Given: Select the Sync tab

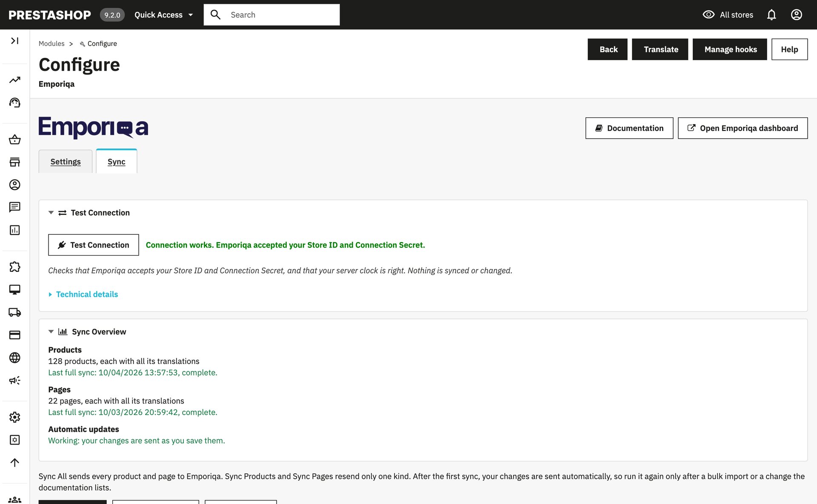Looking at the screenshot, I should tap(117, 162).
